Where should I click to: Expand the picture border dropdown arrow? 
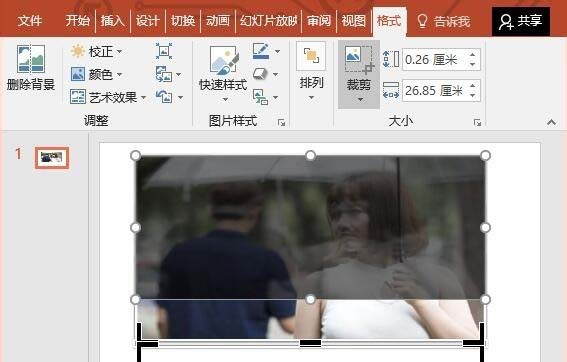click(277, 51)
